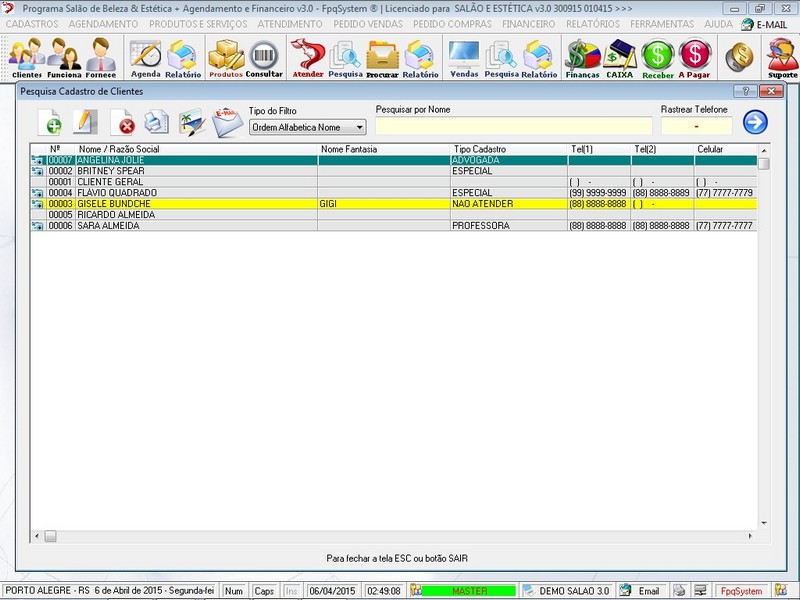The width and height of the screenshot is (800, 600).
Task: Open the RELATÓRIOS menu
Action: click(x=592, y=23)
